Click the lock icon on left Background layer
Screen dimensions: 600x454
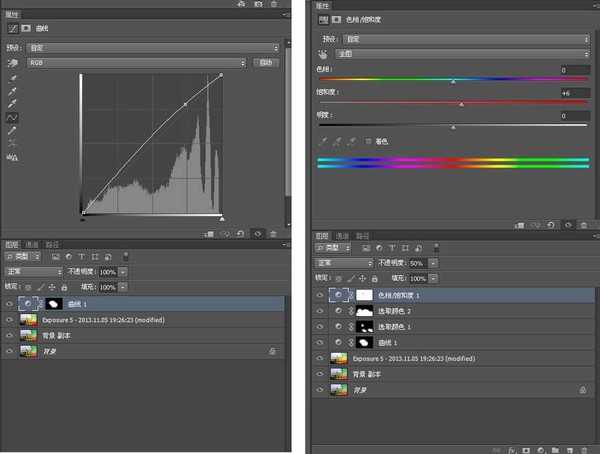click(x=271, y=351)
